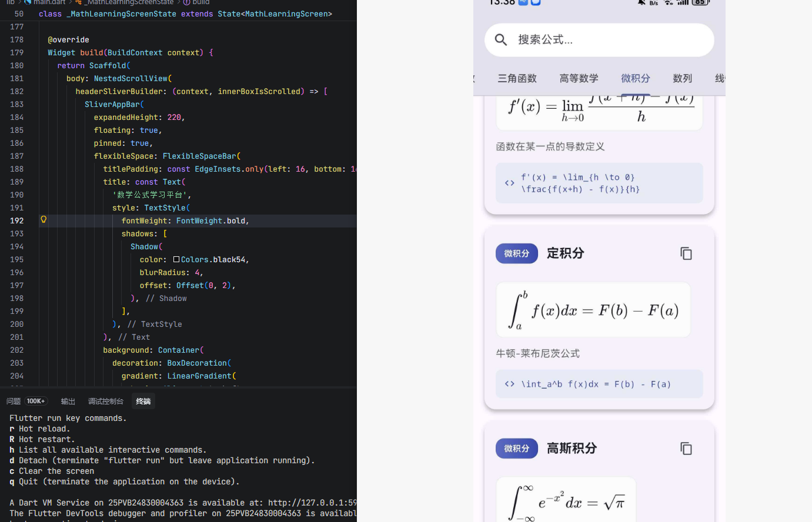The image size is (812, 522).
Task: Click the search magnifier icon
Action: coord(501,40)
